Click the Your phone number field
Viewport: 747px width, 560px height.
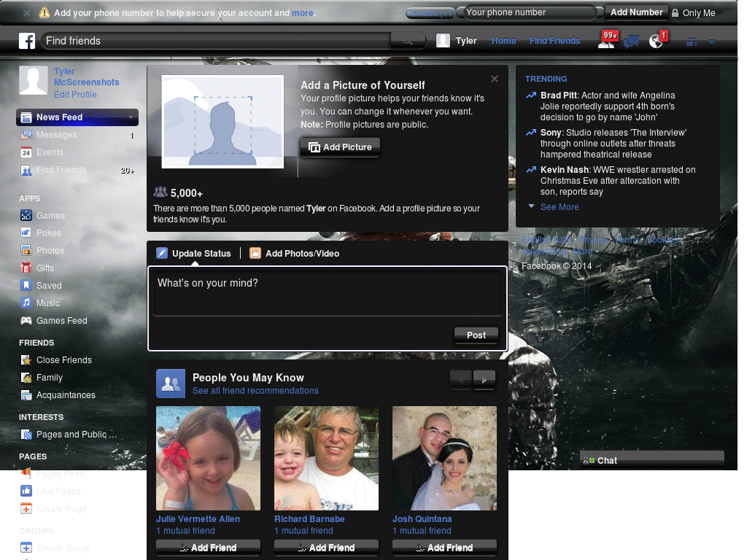click(x=530, y=12)
